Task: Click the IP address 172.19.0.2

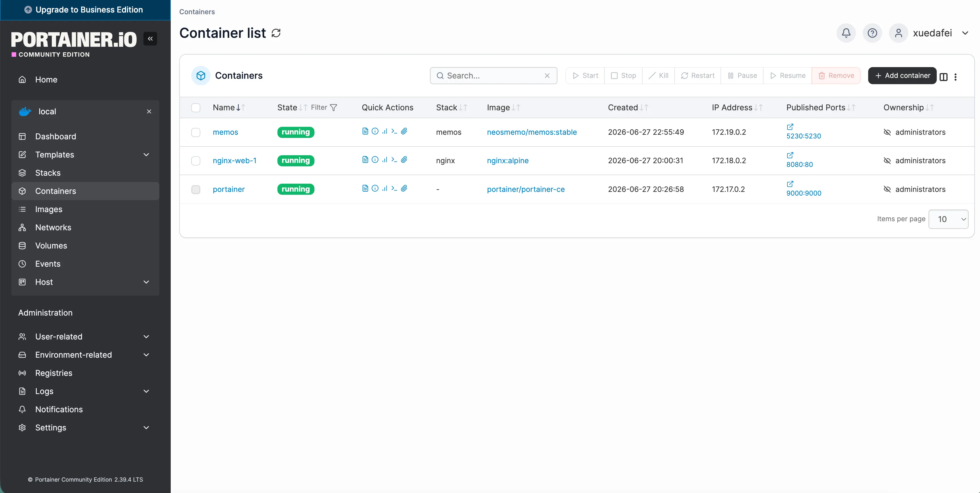Action: click(729, 132)
